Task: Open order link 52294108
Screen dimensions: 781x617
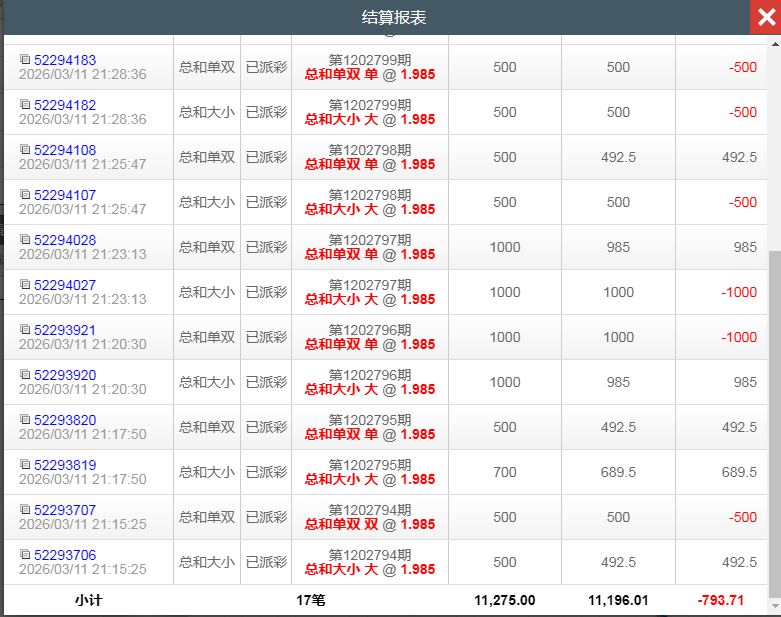Action: coord(65,150)
